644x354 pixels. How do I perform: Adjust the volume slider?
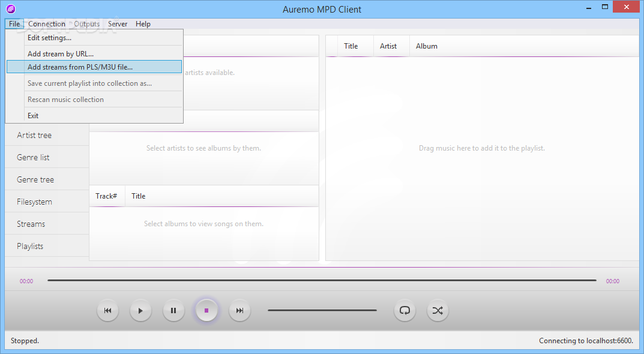coord(322,310)
